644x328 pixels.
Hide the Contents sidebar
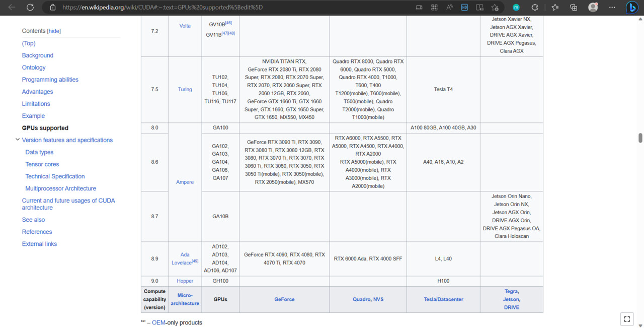point(54,31)
